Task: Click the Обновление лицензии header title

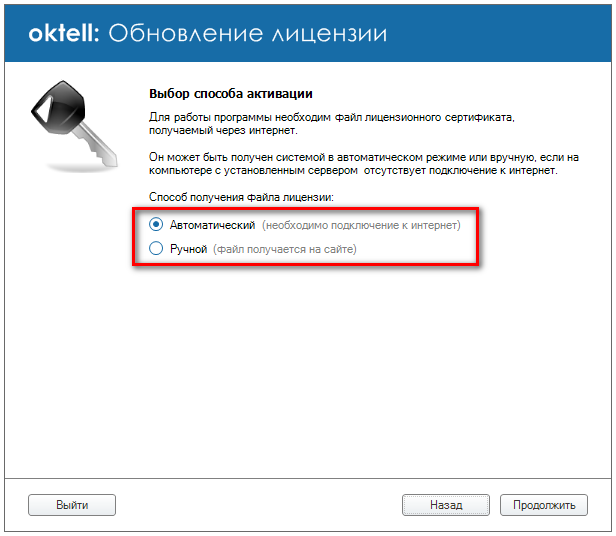Action: pyautogui.click(x=246, y=34)
